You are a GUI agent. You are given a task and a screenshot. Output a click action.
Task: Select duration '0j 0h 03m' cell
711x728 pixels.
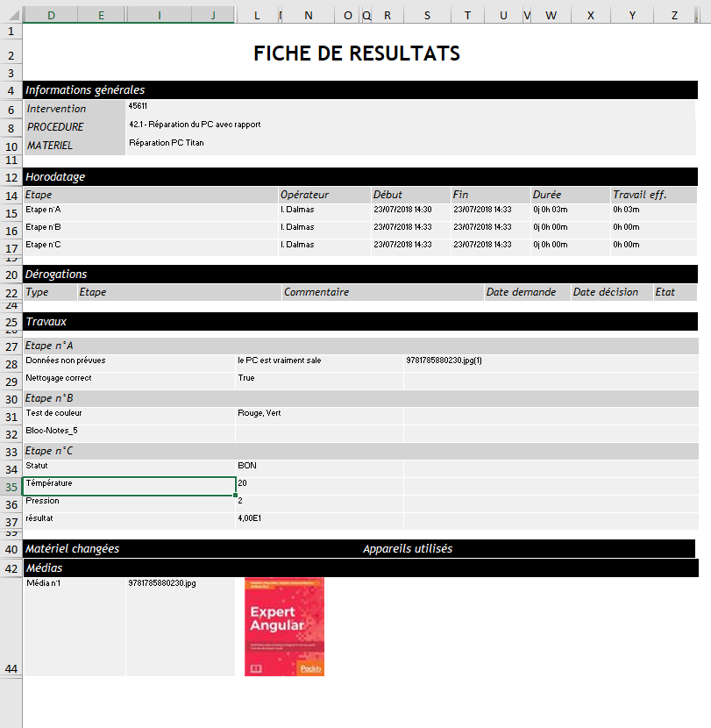[570, 212]
